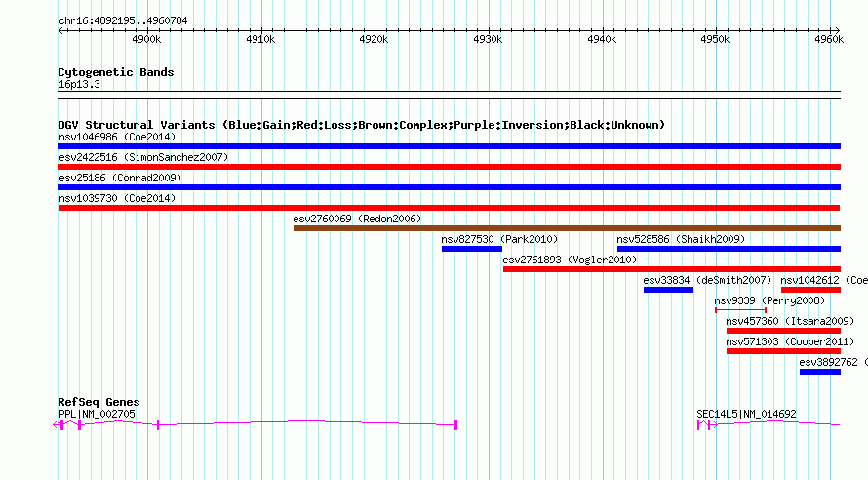868x480 pixels.
Task: Select the PPL gene last exon block
Action: (x=455, y=425)
